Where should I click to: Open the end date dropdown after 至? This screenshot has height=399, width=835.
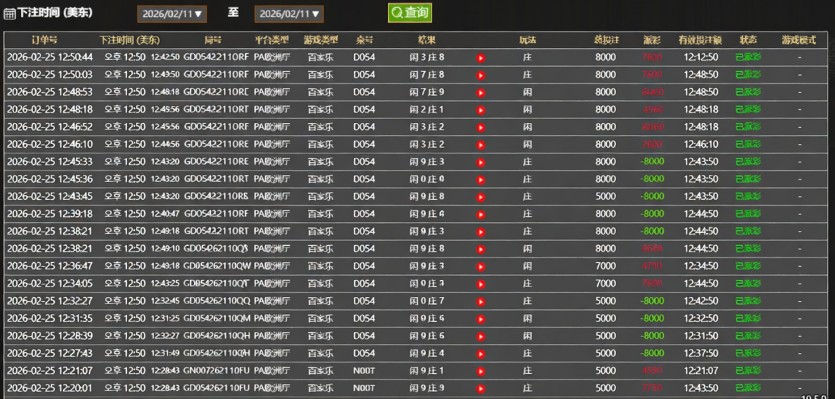point(289,14)
